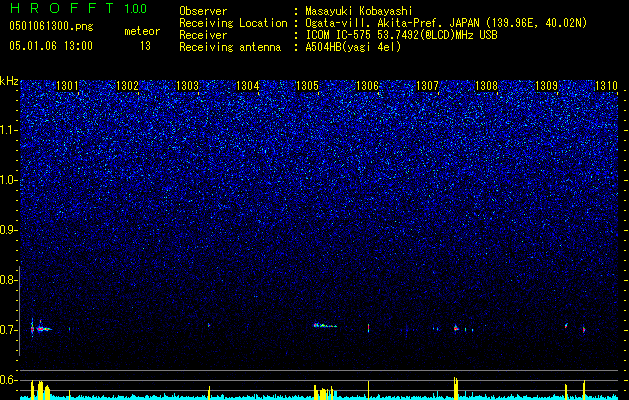Click the Ogata-vill. Akita-Pref. JAPAN location text

pos(446,23)
